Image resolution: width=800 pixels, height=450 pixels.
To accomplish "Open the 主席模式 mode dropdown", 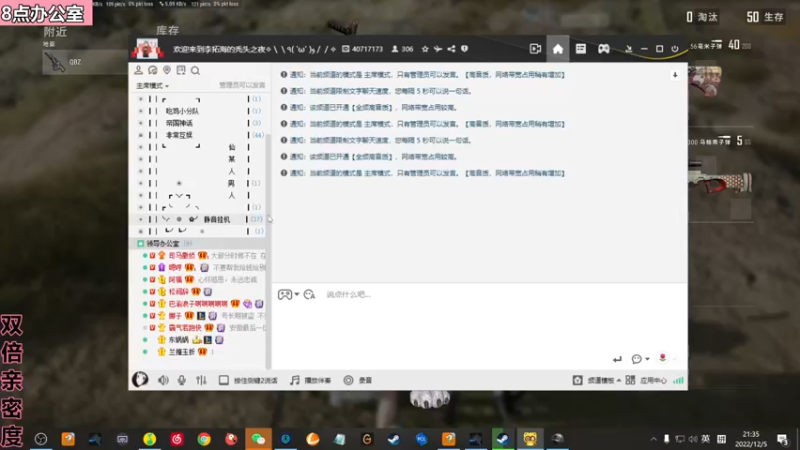I will [153, 85].
